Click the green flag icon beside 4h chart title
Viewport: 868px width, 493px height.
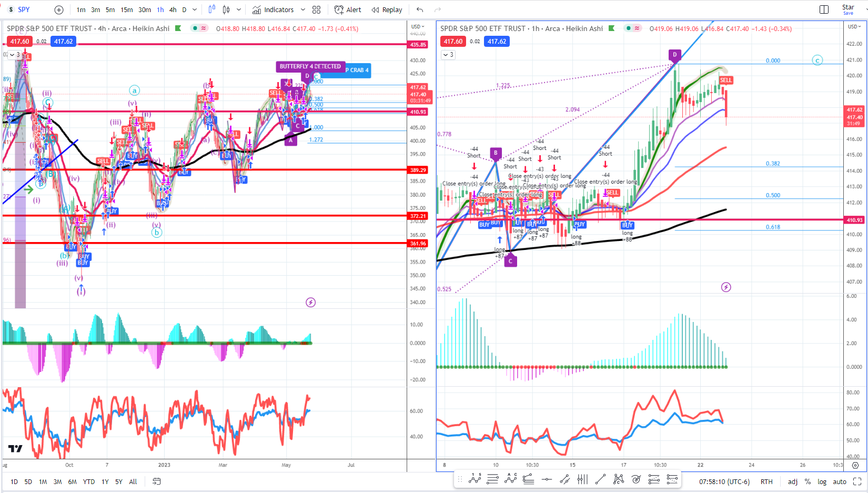coord(178,28)
